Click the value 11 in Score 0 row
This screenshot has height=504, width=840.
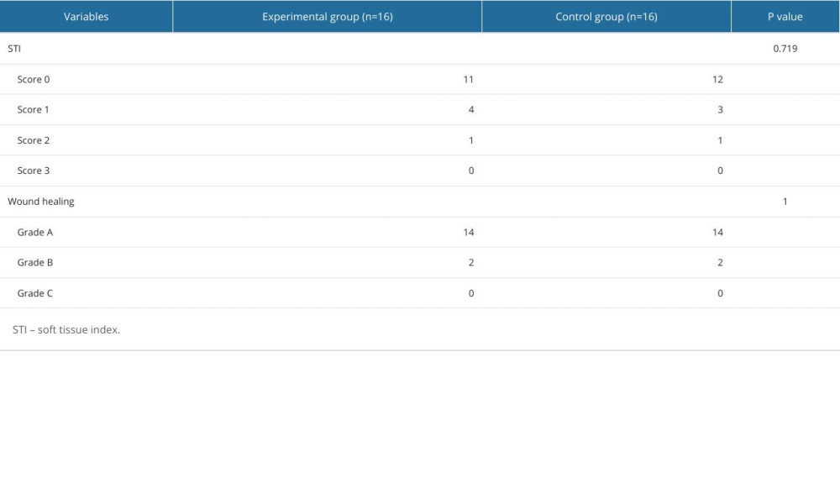coord(468,79)
